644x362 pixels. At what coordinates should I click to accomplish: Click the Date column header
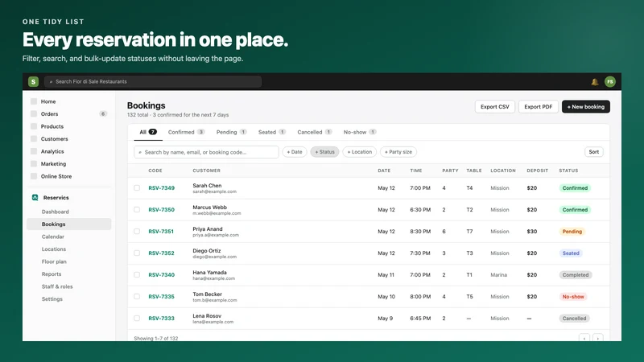click(384, 171)
